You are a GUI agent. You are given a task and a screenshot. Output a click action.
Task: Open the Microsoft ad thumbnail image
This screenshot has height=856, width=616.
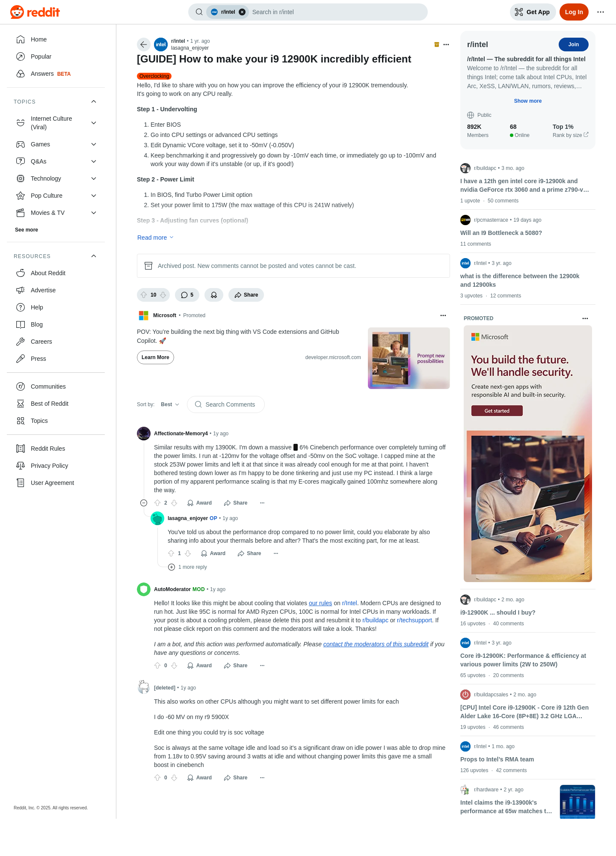click(x=409, y=358)
